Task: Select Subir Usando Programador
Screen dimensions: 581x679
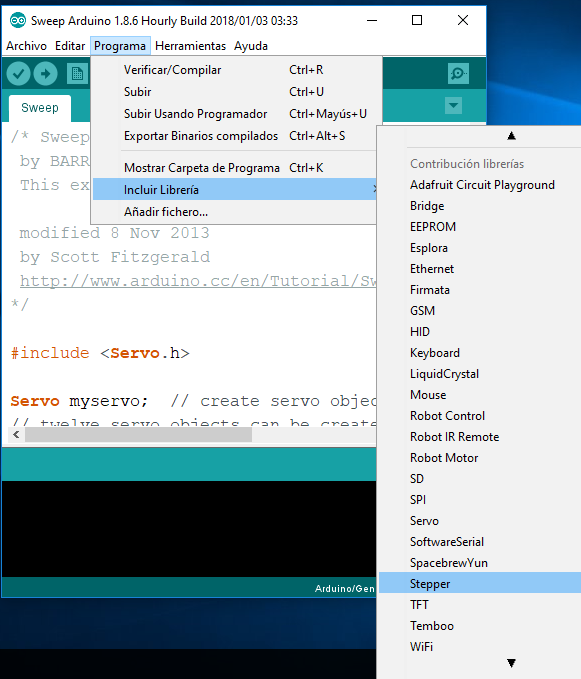Action: click(x=234, y=114)
